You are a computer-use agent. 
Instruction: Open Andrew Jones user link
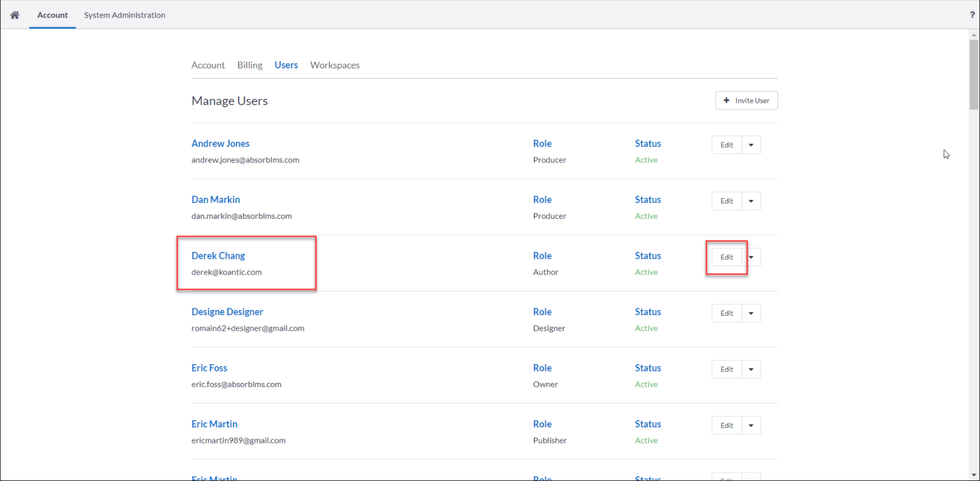220,144
